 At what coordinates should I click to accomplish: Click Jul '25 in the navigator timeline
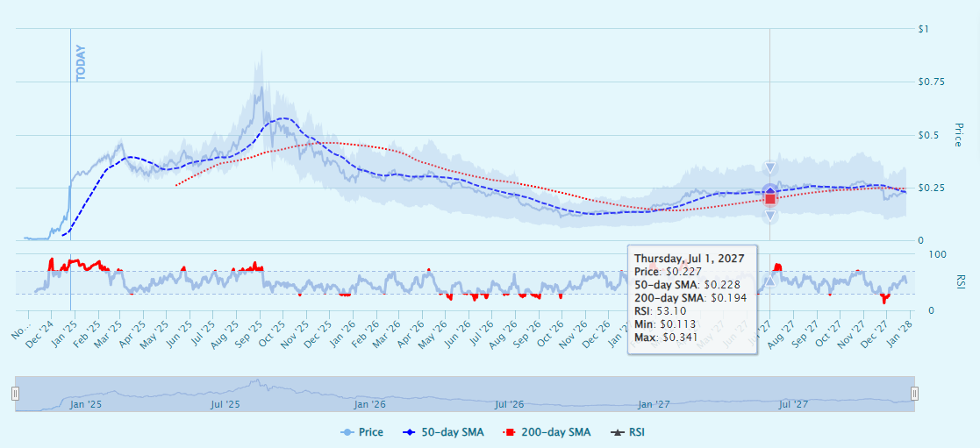pyautogui.click(x=226, y=404)
